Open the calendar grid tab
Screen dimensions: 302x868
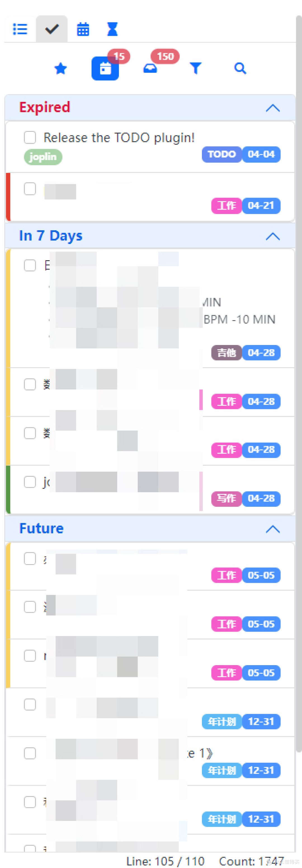click(83, 29)
